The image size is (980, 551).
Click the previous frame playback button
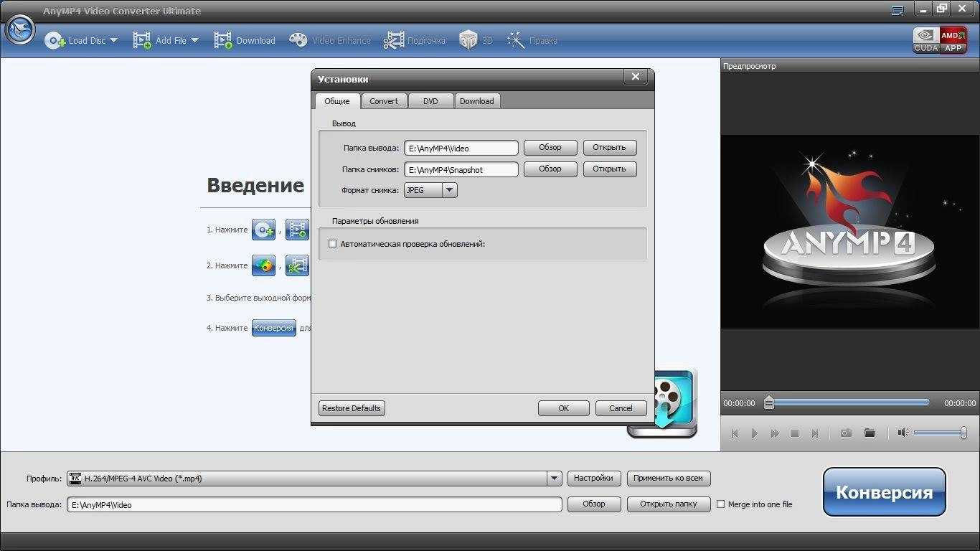click(735, 433)
